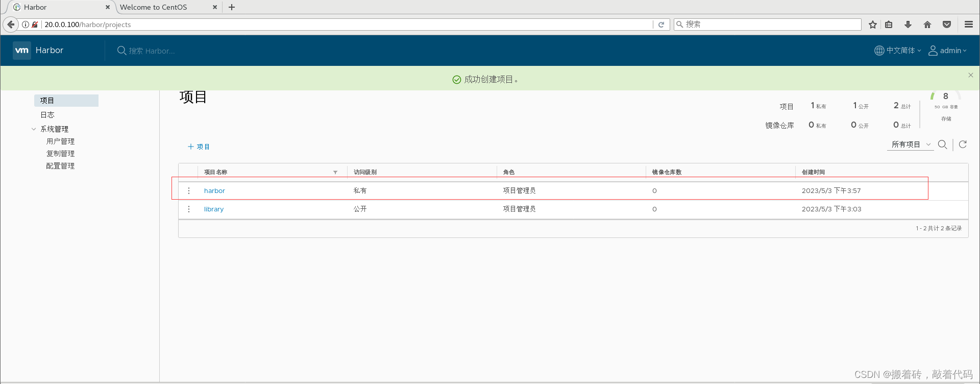Open the 所有项目 filter dropdown
The height and width of the screenshot is (384, 980).
[x=911, y=145]
